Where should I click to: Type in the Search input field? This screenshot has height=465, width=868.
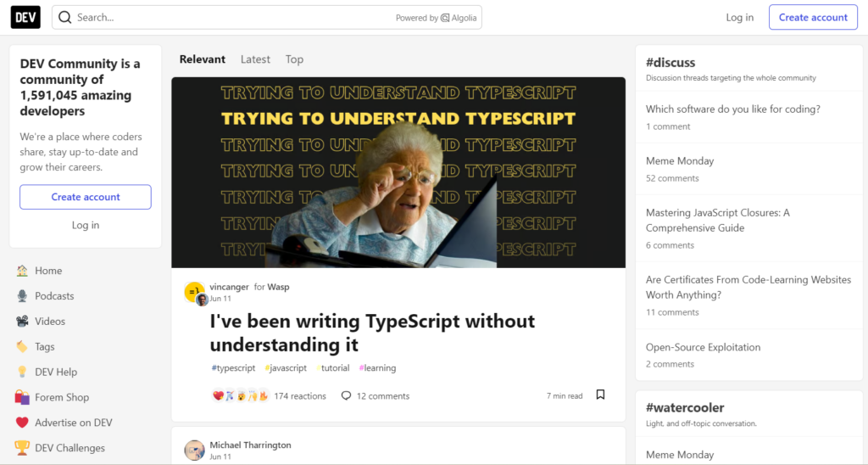229,18
